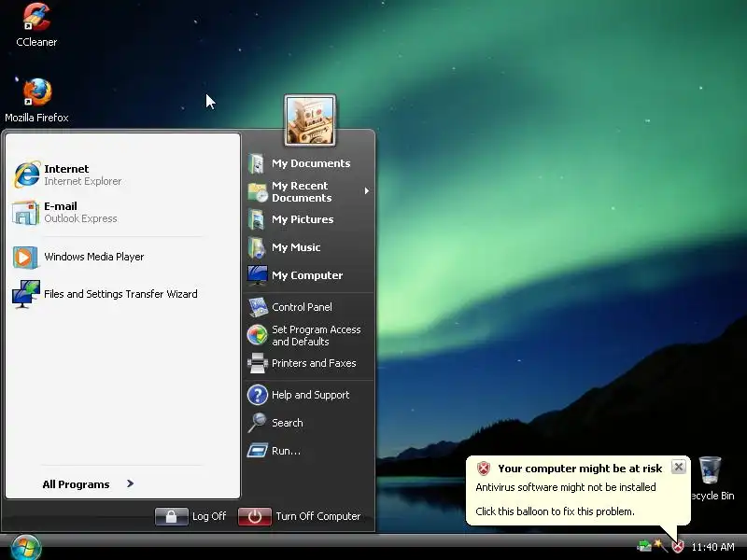Open the Recycle Bin icon
The width and height of the screenshot is (747, 560).
[710, 470]
